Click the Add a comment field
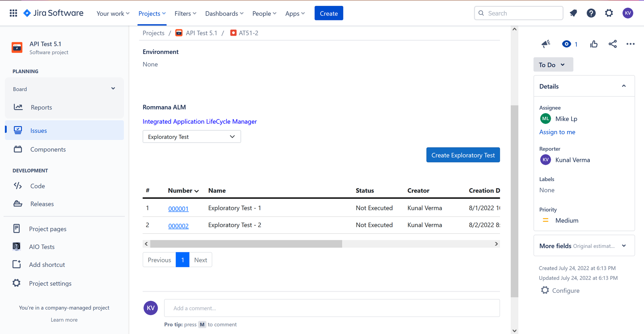The image size is (644, 334). pyautogui.click(x=332, y=308)
